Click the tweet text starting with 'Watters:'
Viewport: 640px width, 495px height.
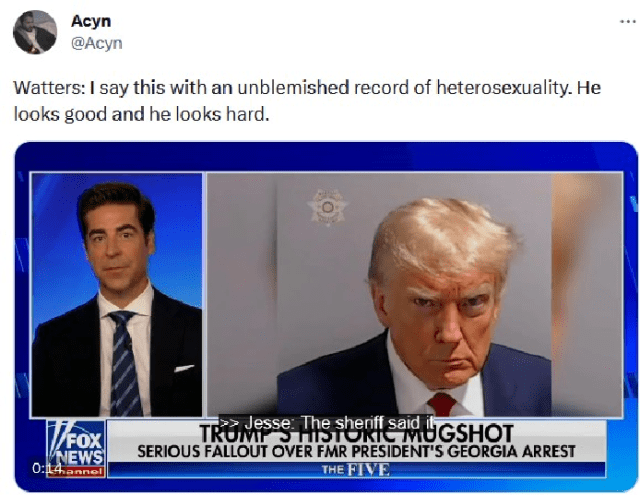tap(307, 101)
